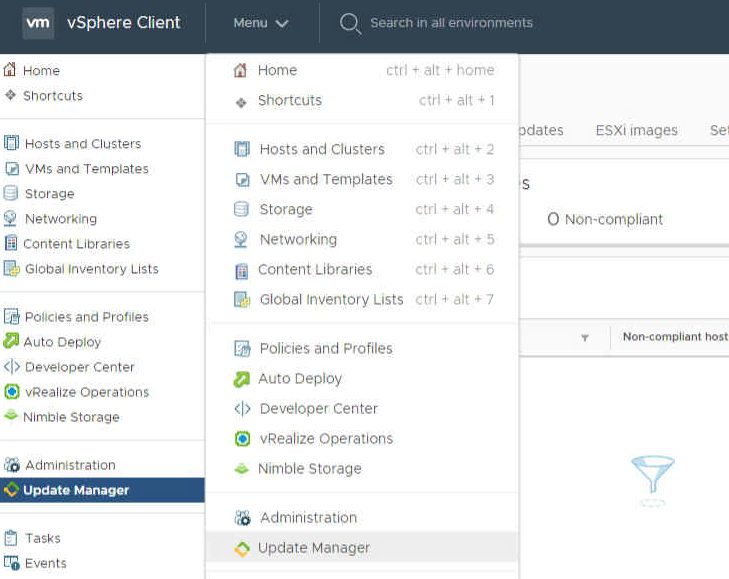Click Events icon in left sidebar
Viewport: 729px width, 579px height.
12,563
